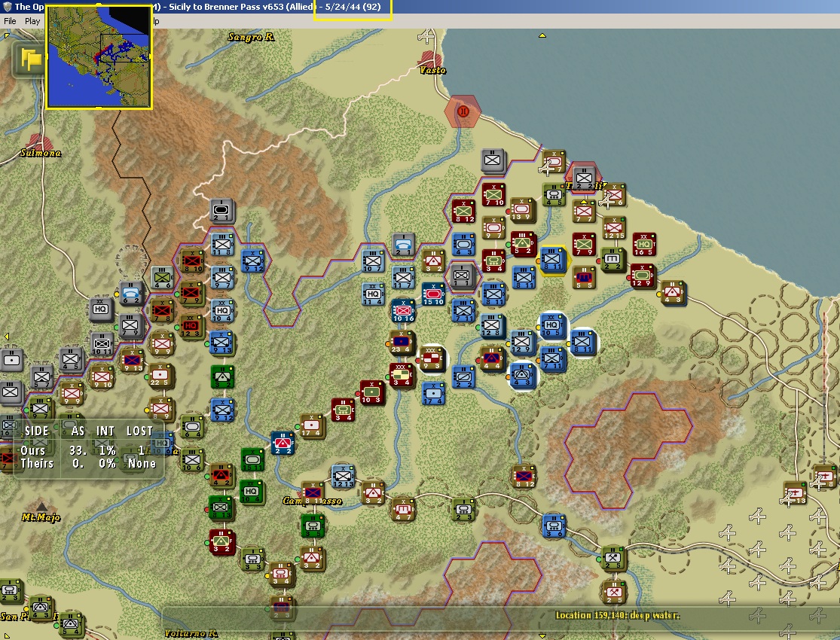
Task: Select the red HQ unit 12 3
Action: (191, 325)
